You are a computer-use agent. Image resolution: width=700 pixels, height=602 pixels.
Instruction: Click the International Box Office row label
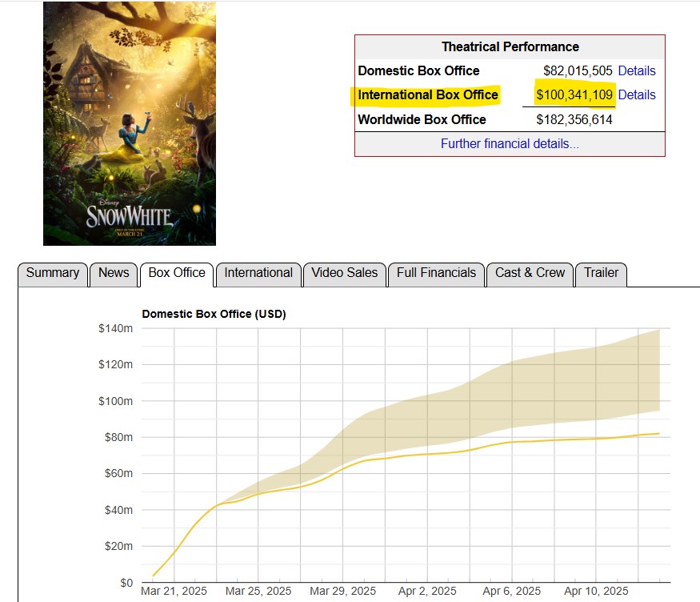tap(428, 95)
